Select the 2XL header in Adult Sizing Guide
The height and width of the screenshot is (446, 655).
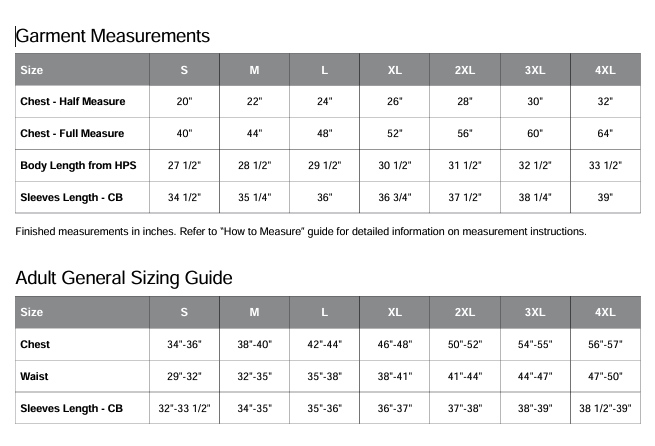point(465,312)
